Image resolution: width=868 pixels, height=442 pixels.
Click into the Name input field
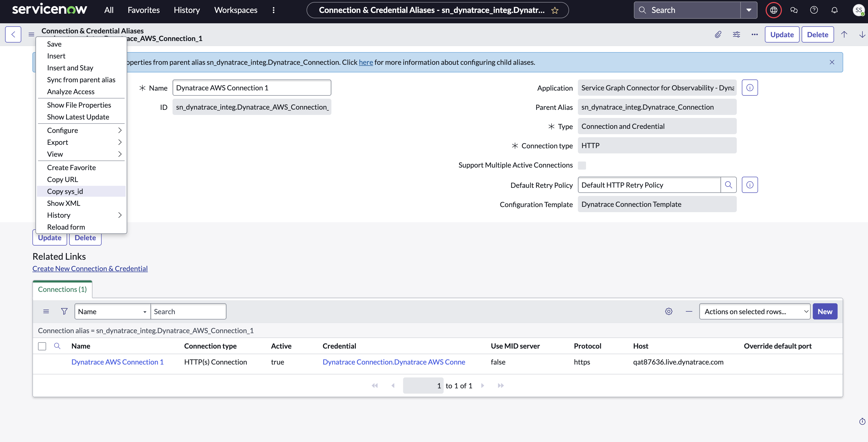pos(252,88)
